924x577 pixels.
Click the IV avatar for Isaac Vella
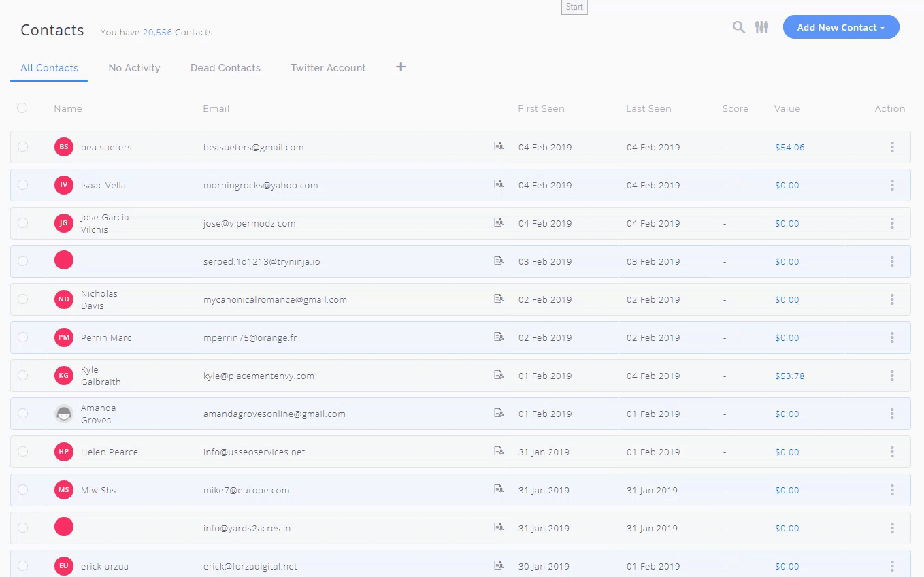[x=64, y=185]
